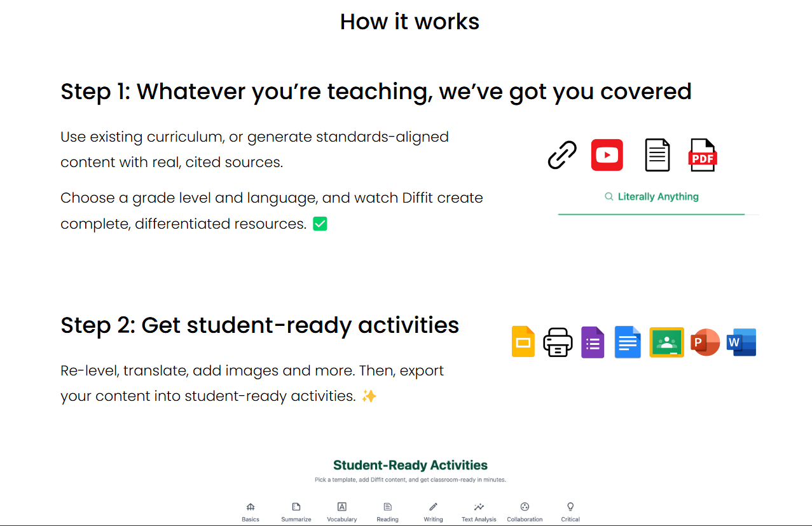Click the 'Pick a template' subtitle
Screen dimensions: 812x526
tap(410, 480)
